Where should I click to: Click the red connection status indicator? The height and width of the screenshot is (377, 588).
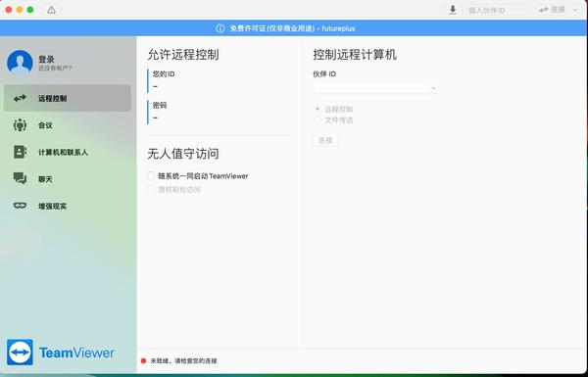(x=144, y=361)
